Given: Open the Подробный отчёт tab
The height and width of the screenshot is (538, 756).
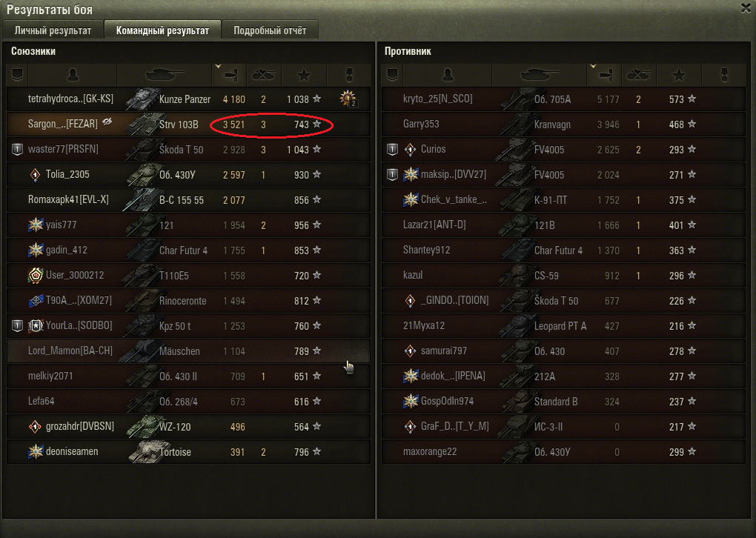Looking at the screenshot, I should click(x=270, y=30).
